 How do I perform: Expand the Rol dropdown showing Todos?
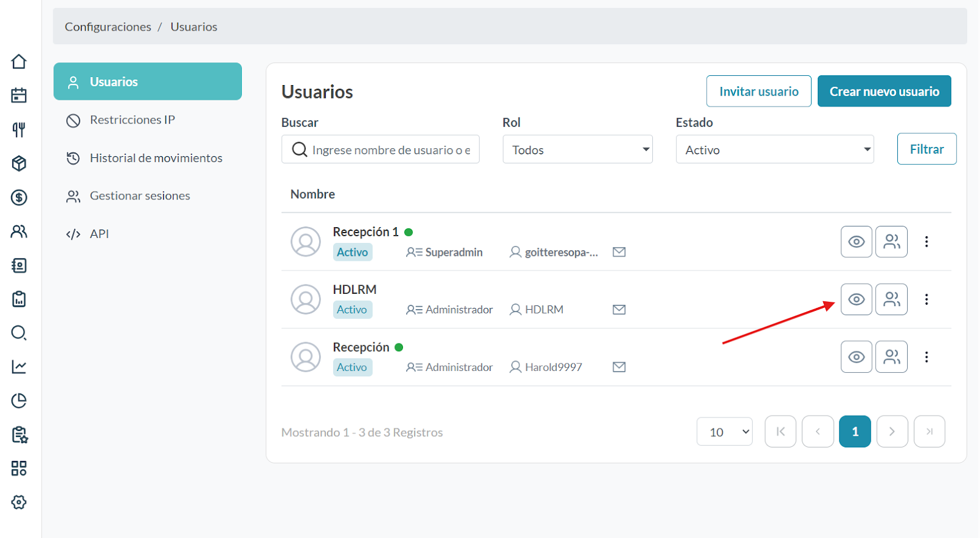pyautogui.click(x=578, y=150)
